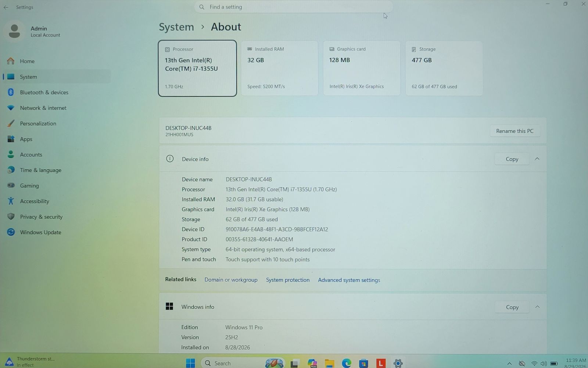
Task: Open File Explorer from the taskbar
Action: click(x=329, y=364)
